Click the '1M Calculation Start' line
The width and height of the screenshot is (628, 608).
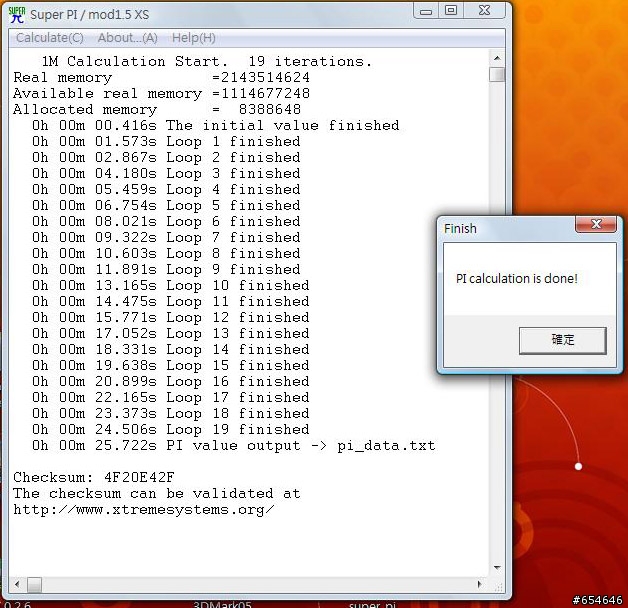[207, 61]
